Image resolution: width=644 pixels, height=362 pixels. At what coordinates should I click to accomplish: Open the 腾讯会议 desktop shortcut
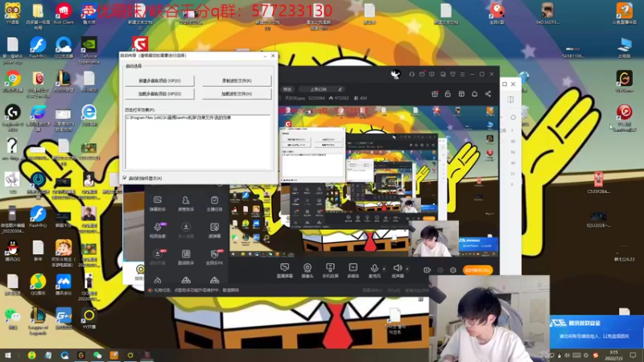tap(64, 284)
